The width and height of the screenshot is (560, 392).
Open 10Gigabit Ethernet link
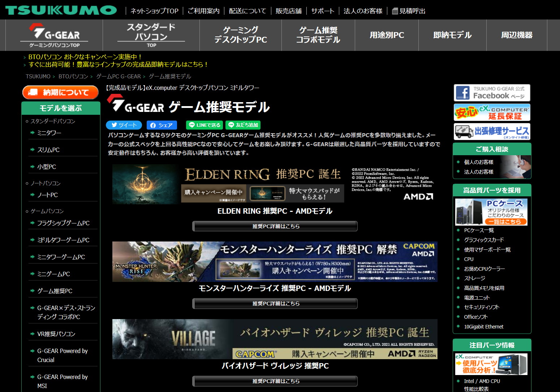click(483, 327)
